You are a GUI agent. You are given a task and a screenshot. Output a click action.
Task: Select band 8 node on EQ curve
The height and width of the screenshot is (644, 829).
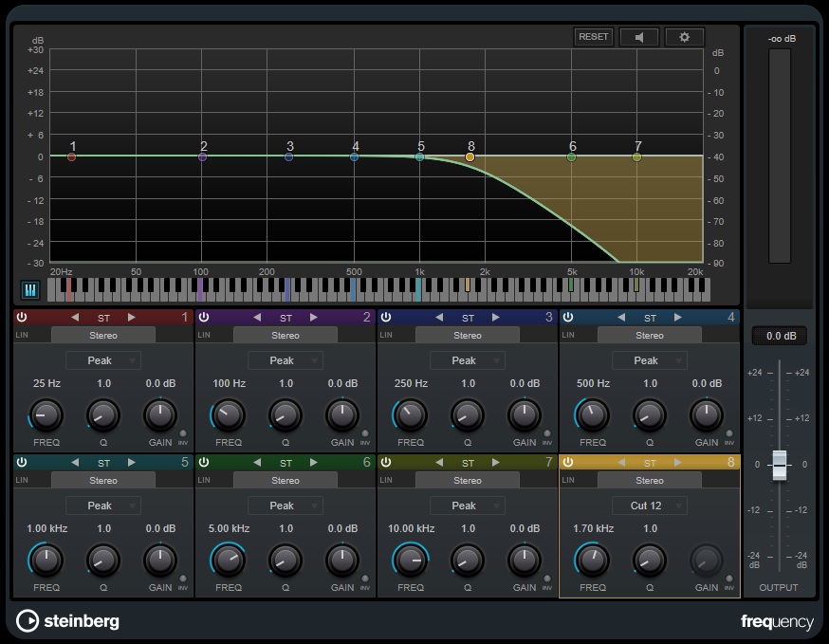click(470, 157)
